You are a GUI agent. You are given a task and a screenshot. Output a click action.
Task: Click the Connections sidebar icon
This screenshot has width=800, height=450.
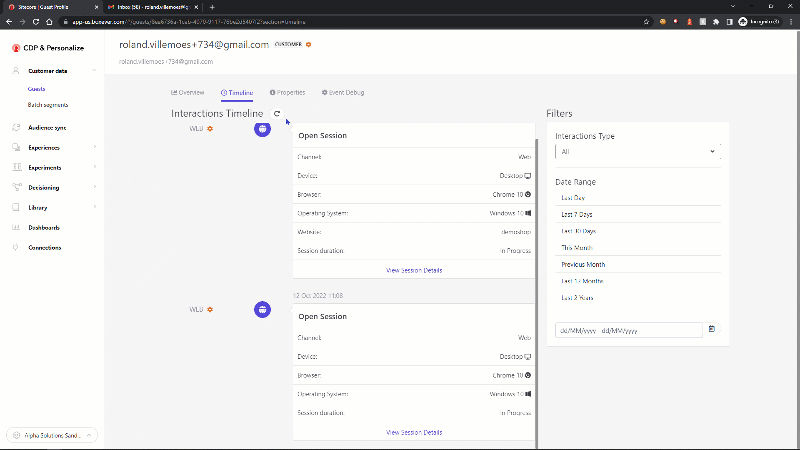(x=16, y=247)
